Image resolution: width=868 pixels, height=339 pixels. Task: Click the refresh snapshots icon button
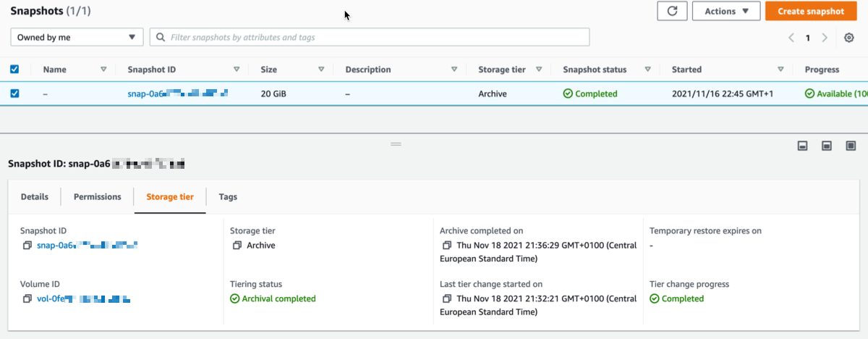click(672, 11)
